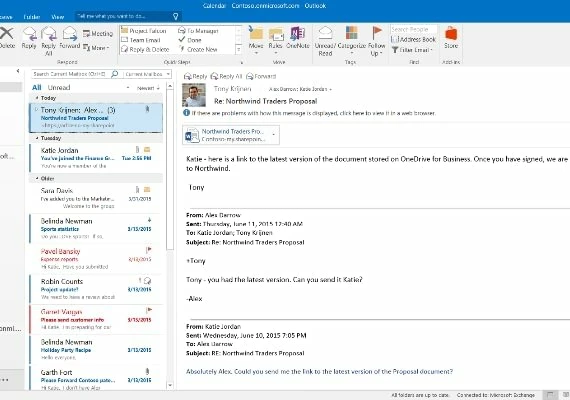The width and height of the screenshot is (570, 400).
Task: Run Done quick step
Action: coord(190,40)
